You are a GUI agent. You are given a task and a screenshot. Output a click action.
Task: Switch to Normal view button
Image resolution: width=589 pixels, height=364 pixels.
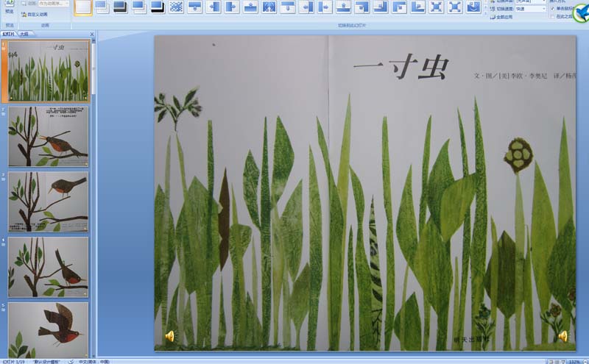tap(551, 362)
